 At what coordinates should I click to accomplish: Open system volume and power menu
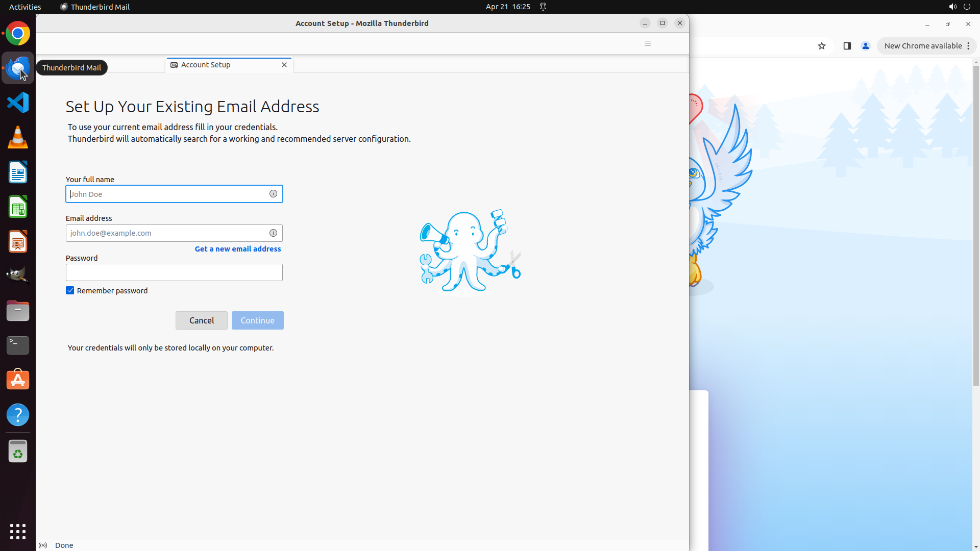click(960, 7)
